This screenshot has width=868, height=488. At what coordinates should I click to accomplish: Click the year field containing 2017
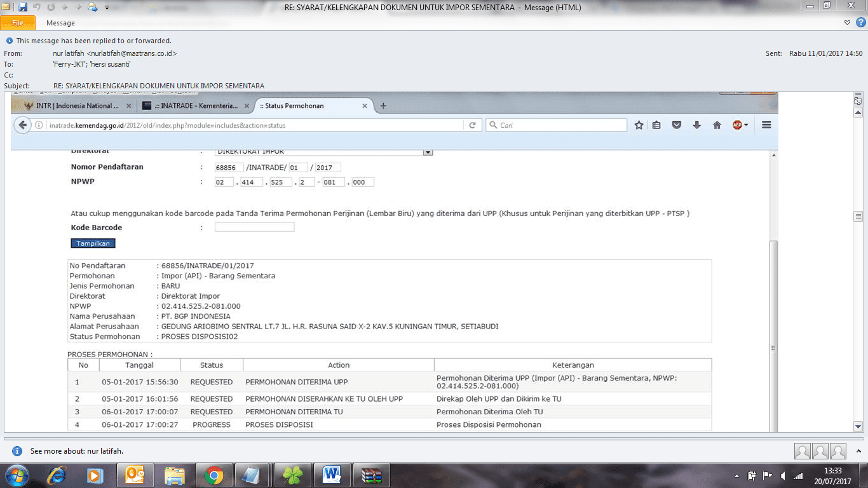click(x=328, y=168)
